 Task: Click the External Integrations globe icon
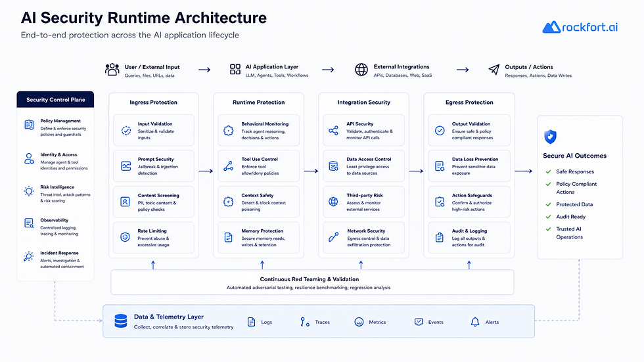[361, 70]
